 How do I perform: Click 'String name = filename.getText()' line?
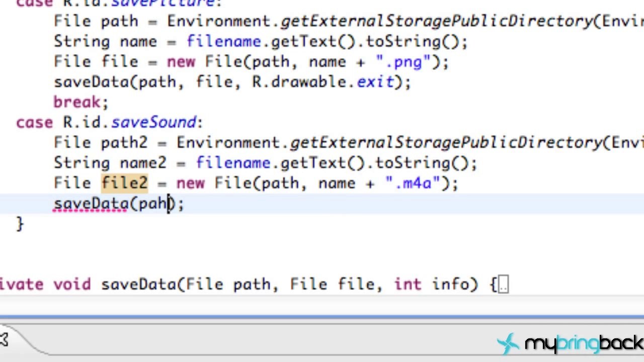(261, 42)
